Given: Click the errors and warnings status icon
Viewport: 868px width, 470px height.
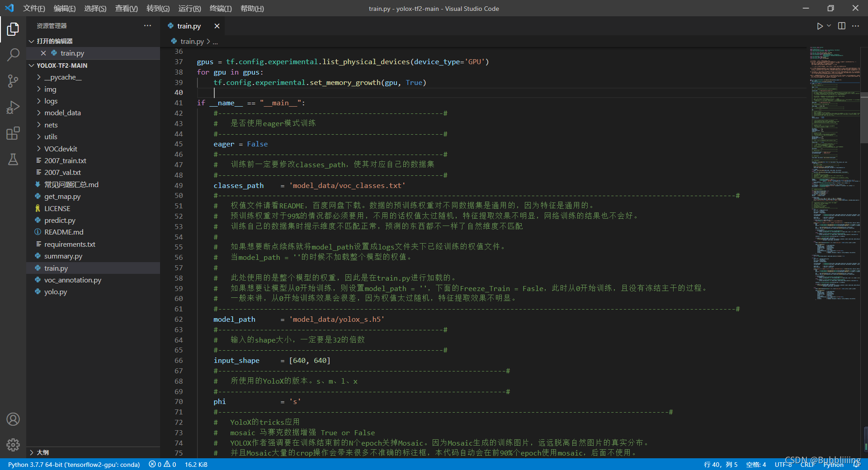Looking at the screenshot, I should [162, 465].
